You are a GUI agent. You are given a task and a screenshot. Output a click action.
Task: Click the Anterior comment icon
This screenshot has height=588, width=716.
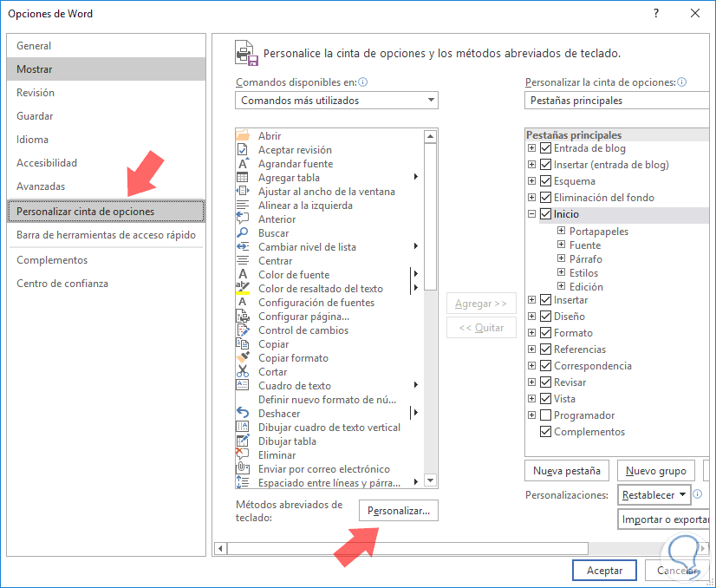tap(243, 219)
